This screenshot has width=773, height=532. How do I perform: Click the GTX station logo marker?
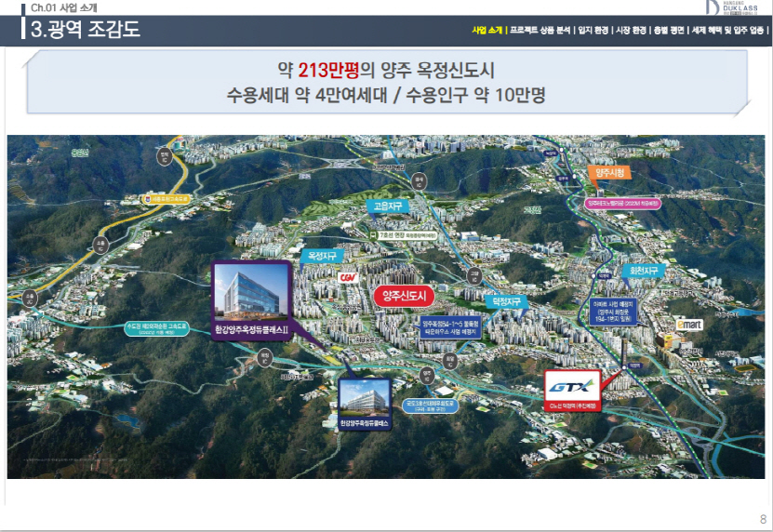572,385
